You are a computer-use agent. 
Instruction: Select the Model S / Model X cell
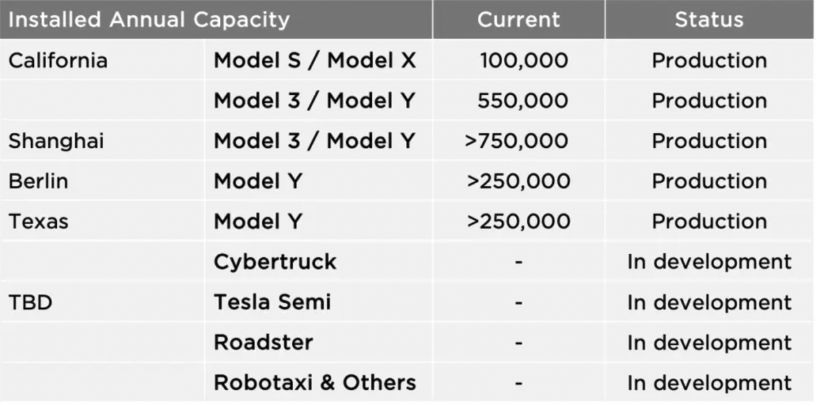pyautogui.click(x=315, y=60)
